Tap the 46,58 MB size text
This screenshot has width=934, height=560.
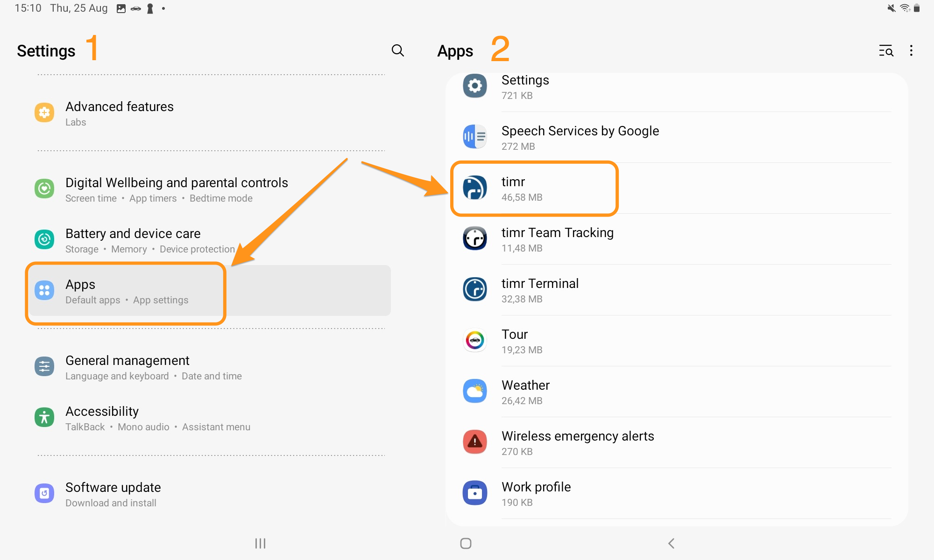522,197
